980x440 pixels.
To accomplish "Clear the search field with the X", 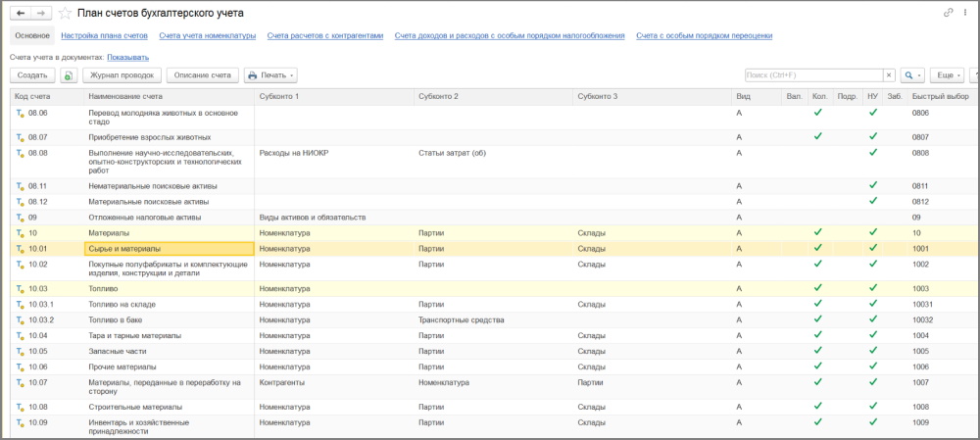I will click(889, 75).
